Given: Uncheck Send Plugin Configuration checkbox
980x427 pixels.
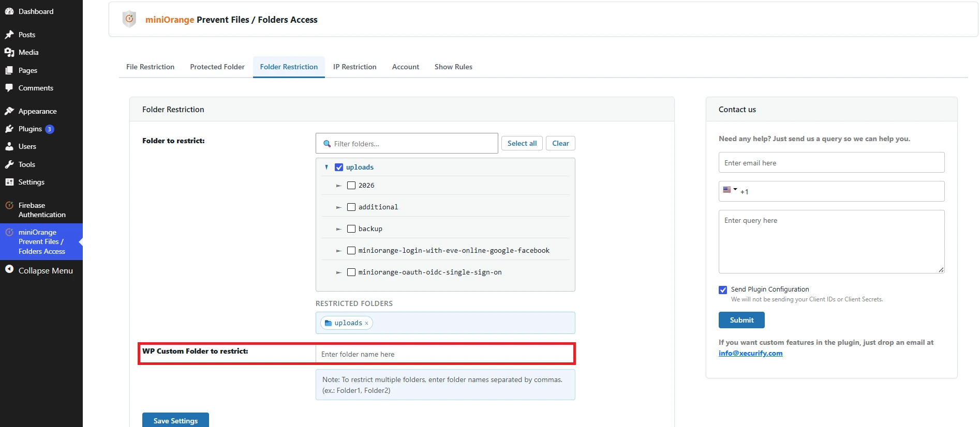Looking at the screenshot, I should click(x=723, y=290).
